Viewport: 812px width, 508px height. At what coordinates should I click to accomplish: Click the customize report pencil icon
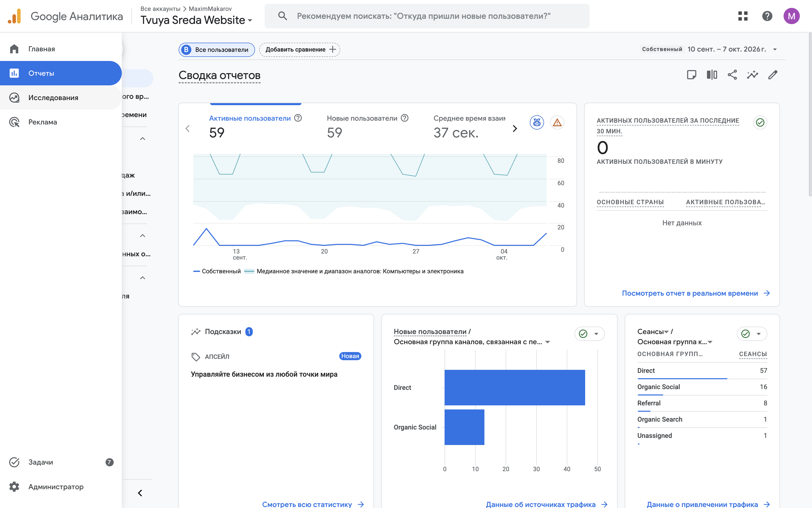[773, 75]
